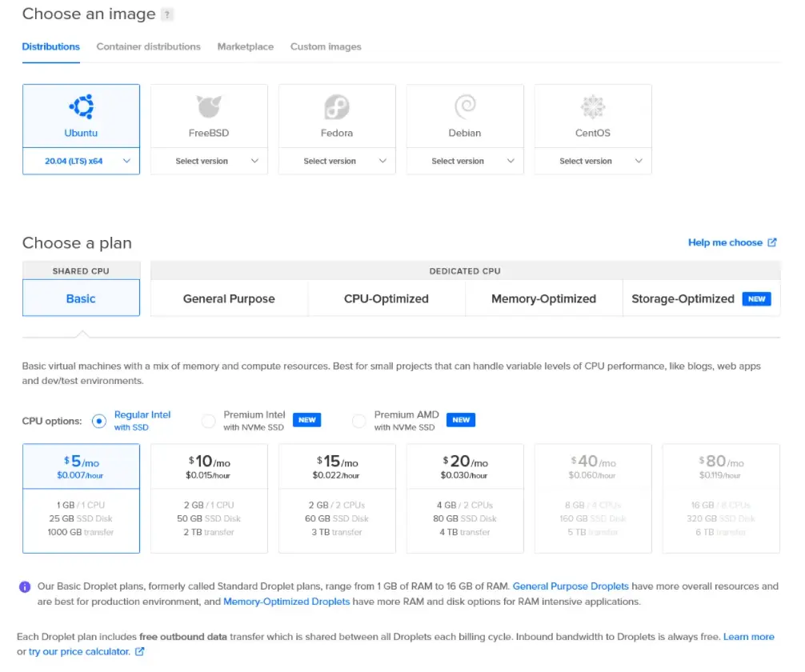Click the external link icon next to price calculator

[x=140, y=651]
